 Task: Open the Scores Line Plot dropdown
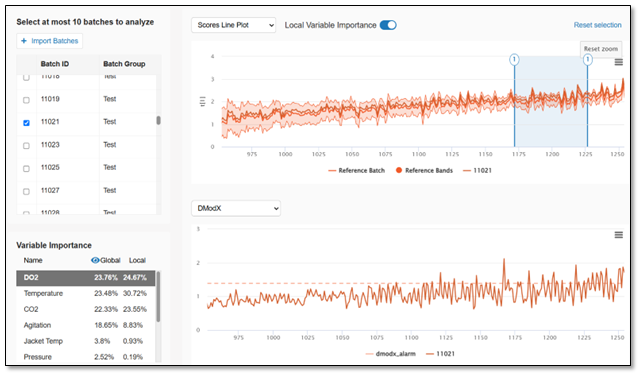233,25
